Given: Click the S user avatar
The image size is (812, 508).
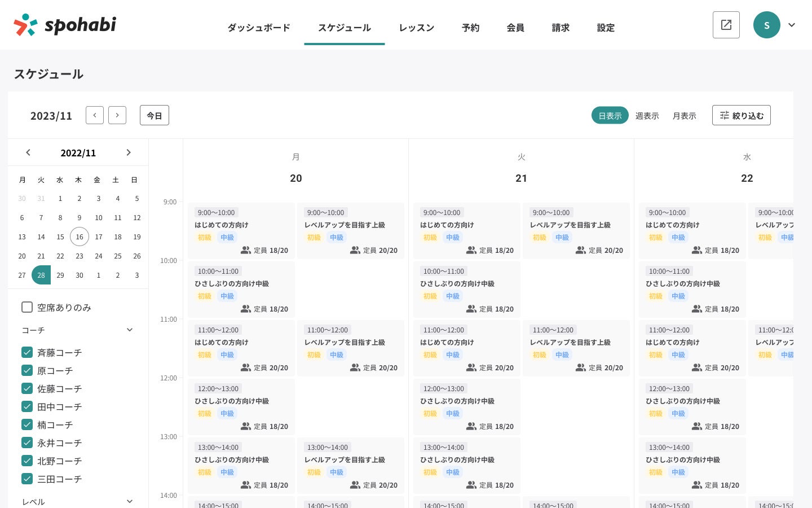Looking at the screenshot, I should [766, 25].
